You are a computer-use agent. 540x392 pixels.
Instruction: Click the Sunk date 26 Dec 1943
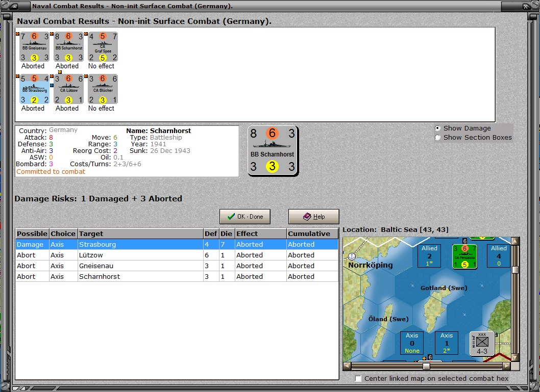click(170, 150)
